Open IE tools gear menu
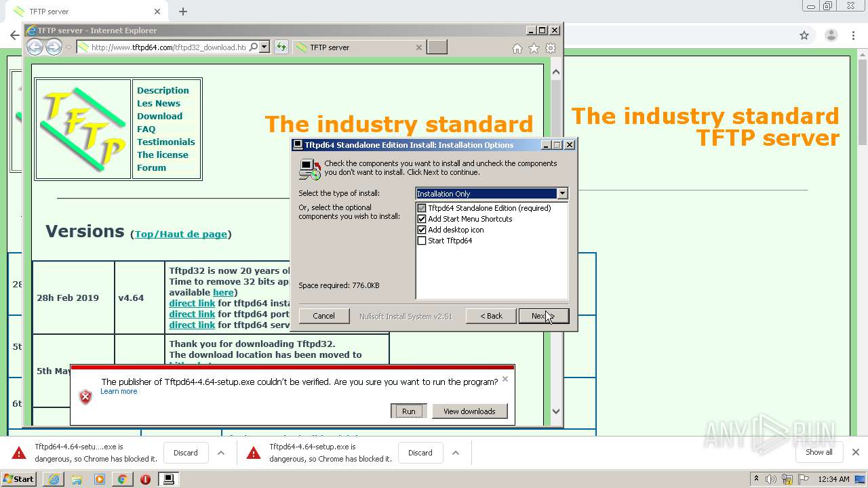The width and height of the screenshot is (868, 488). point(551,48)
